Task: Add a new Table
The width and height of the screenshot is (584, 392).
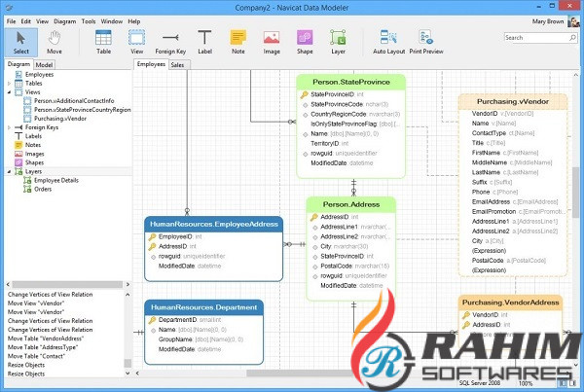Action: click(103, 43)
